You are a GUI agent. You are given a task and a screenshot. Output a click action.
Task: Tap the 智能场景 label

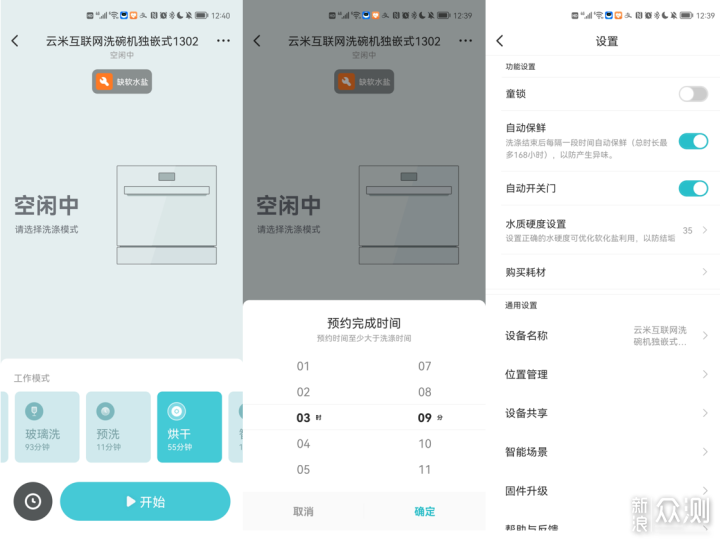click(526, 452)
